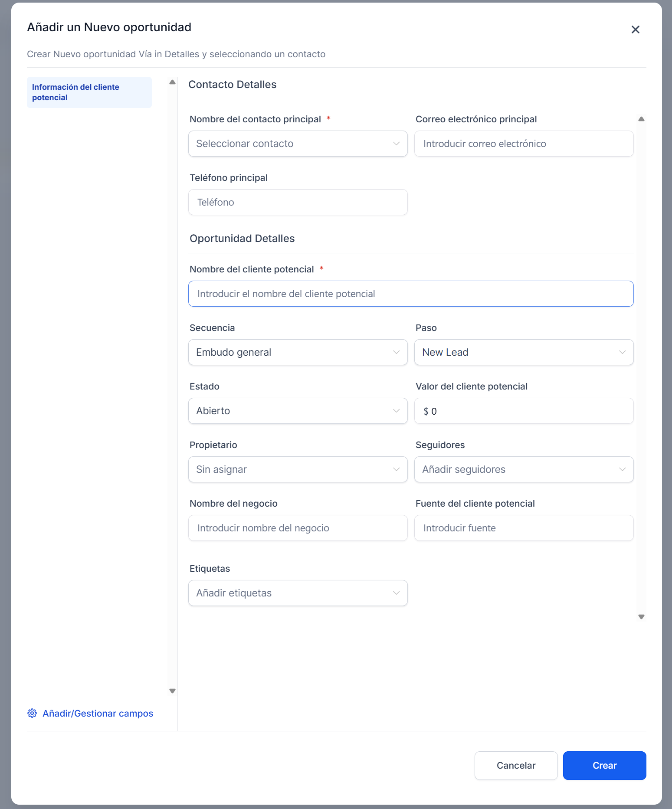Select Información del cliente potencial tab
Viewport: 672px width, 809px height.
coord(89,92)
